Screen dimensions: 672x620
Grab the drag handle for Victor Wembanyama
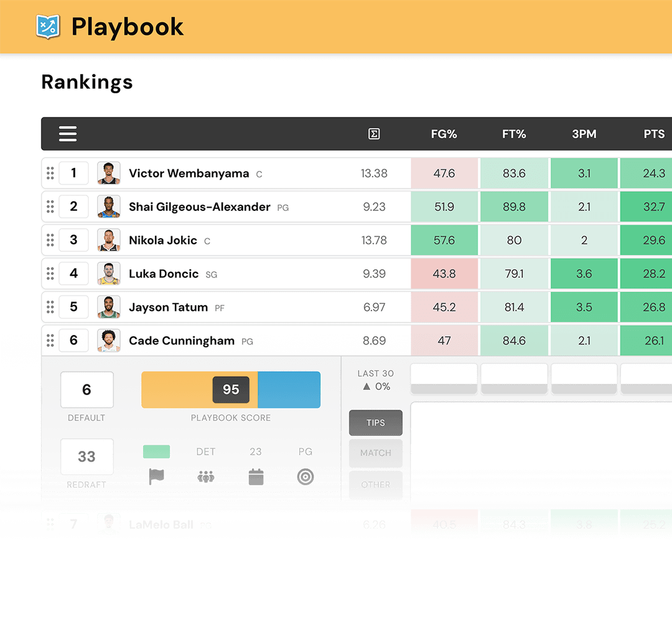(50, 173)
